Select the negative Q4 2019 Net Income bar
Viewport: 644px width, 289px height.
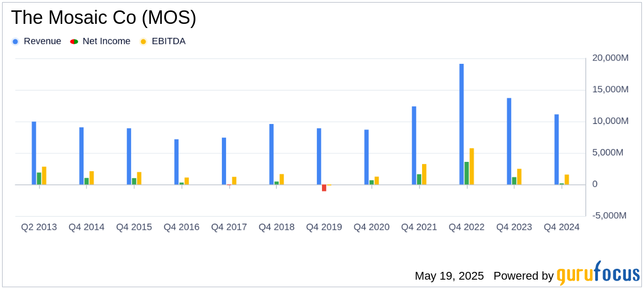pyautogui.click(x=324, y=188)
